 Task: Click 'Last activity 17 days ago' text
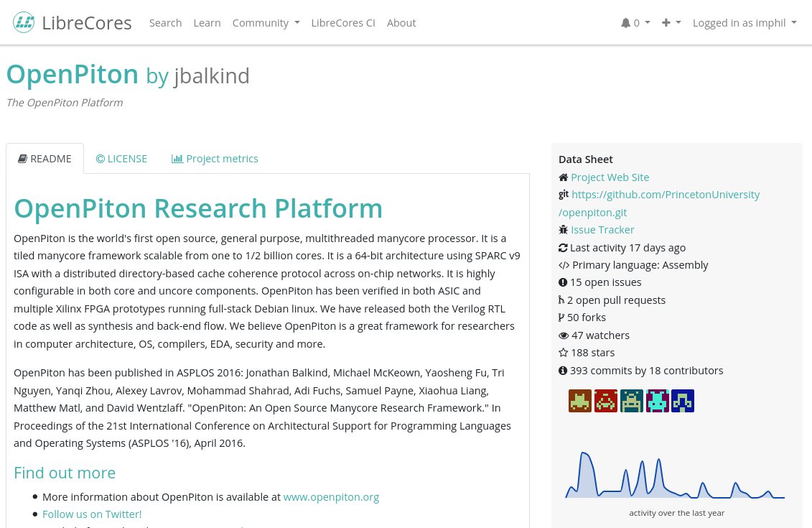tap(627, 248)
